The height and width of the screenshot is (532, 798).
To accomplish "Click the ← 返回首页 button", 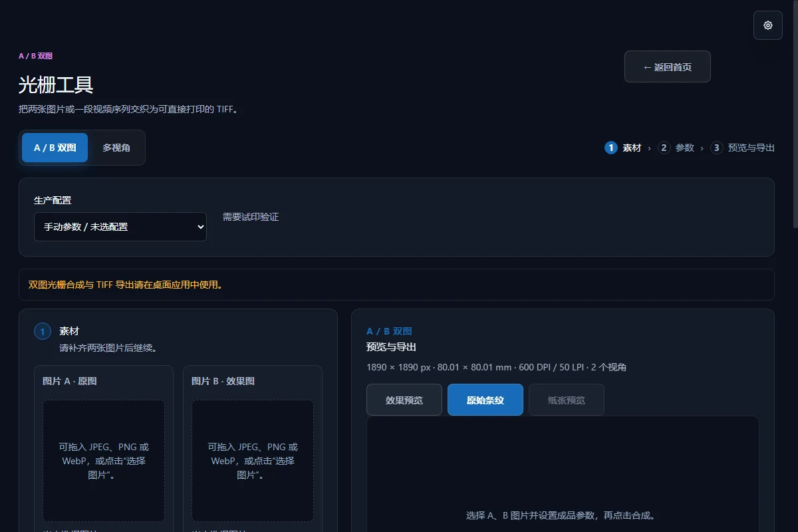I will [668, 66].
